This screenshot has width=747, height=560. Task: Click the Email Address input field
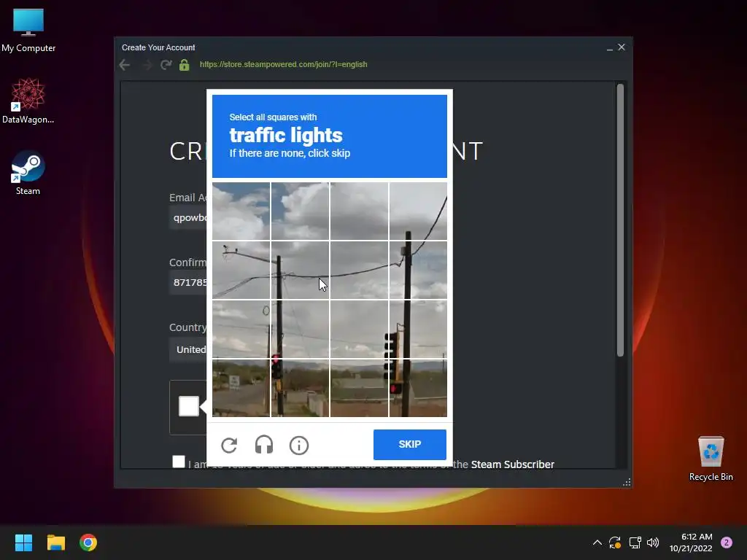(x=188, y=217)
